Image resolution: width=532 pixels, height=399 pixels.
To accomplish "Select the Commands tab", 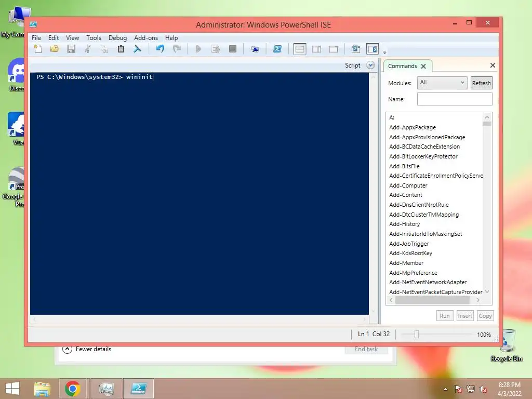I will (403, 66).
